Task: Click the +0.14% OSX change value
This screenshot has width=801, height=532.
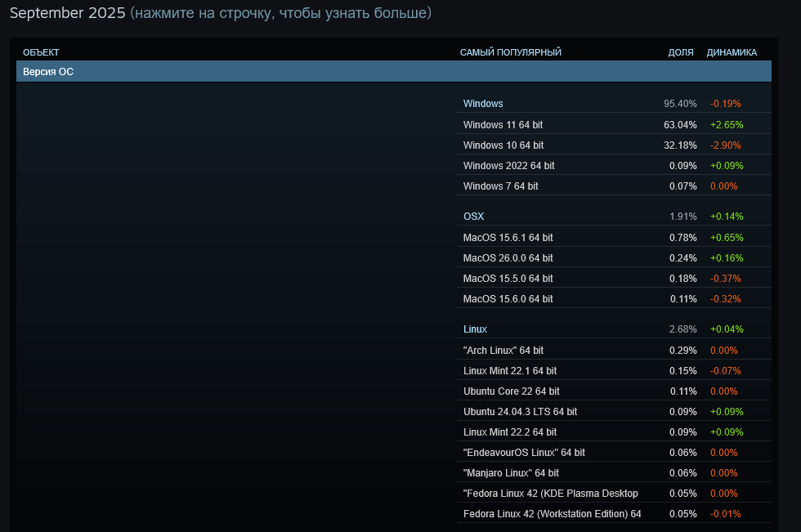Action: (727, 217)
